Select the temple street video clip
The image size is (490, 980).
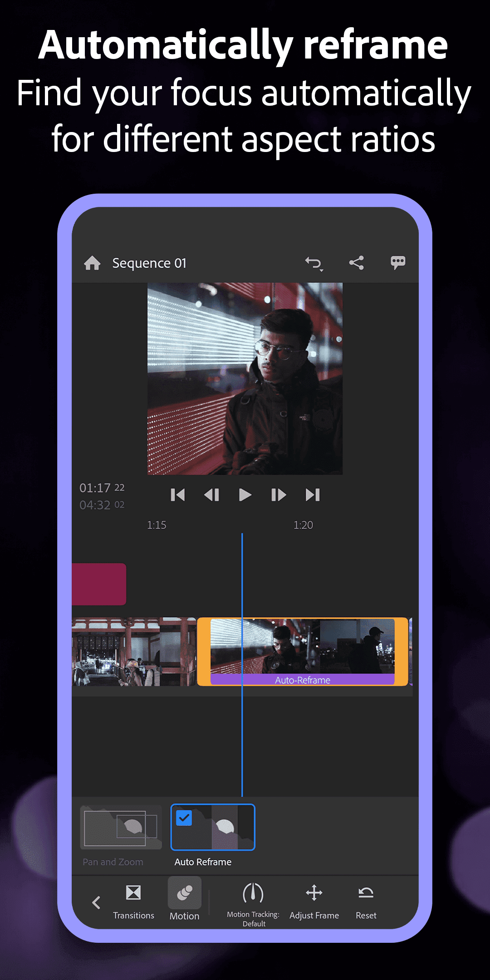pos(134,652)
